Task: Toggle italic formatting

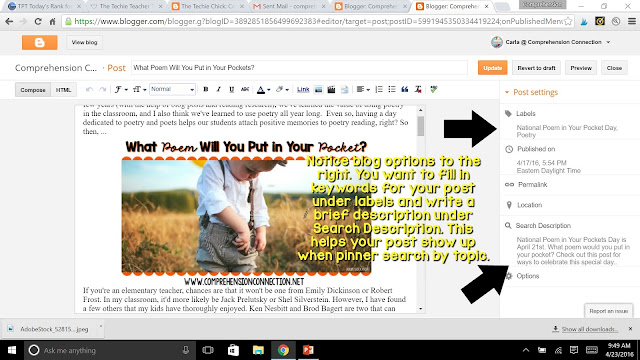Action: (x=218, y=89)
